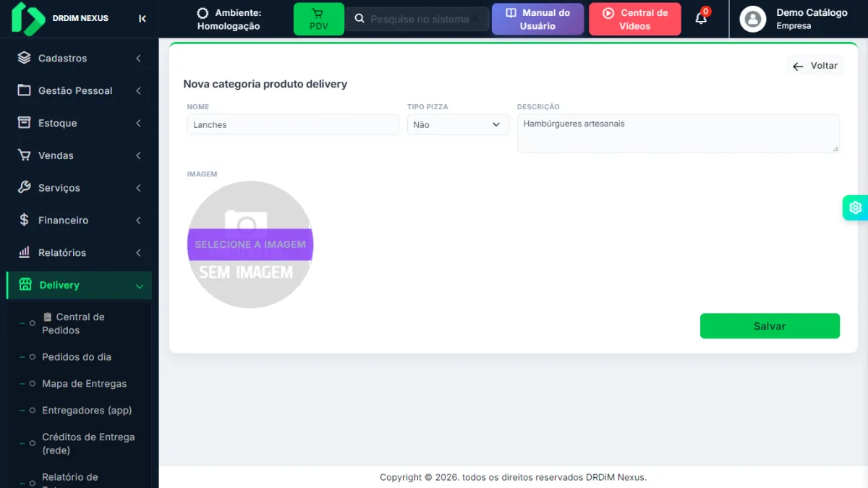
Task: Open the PDV shopping cart button
Action: [x=319, y=19]
